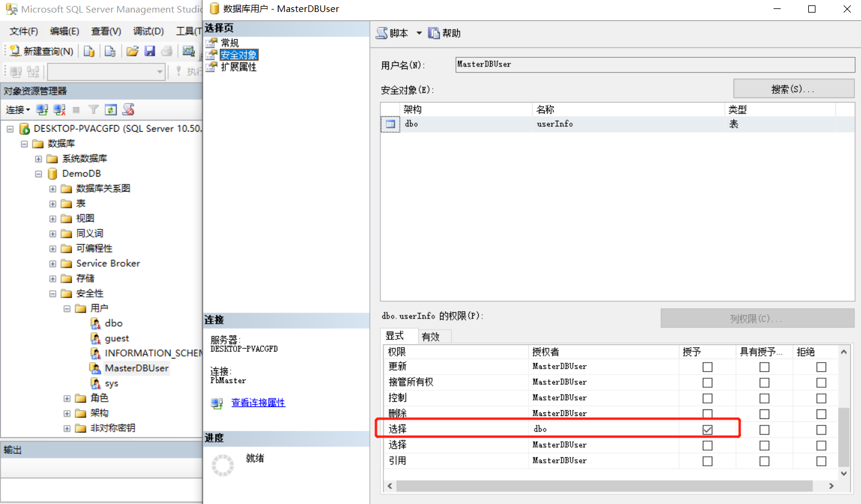Open the 查看连接属性 link
861x504 pixels.
tap(258, 403)
